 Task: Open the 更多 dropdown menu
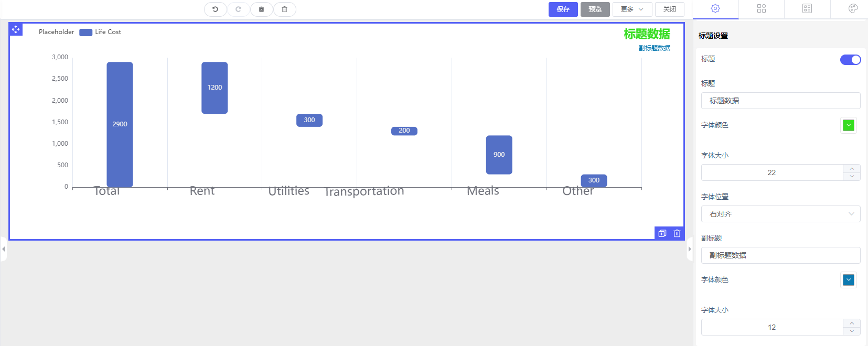[x=632, y=9]
